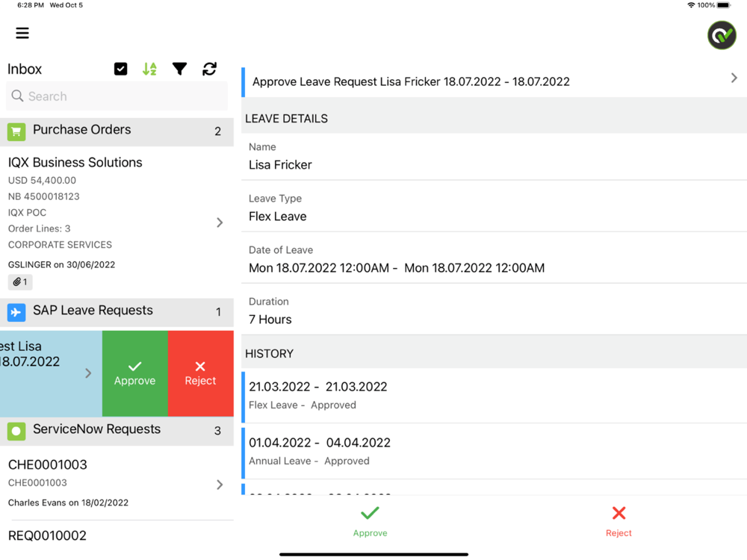Select the 7 Hours duration value
This screenshot has width=747, height=560.
tap(270, 320)
